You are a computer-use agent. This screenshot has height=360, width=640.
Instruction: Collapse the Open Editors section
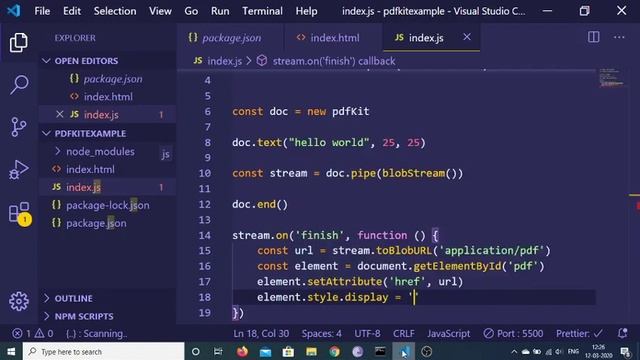[x=86, y=61]
